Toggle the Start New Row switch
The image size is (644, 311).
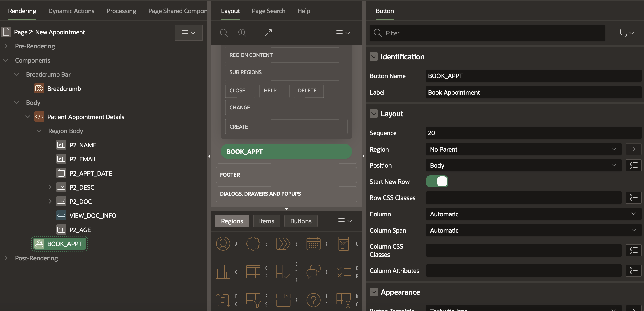437,182
